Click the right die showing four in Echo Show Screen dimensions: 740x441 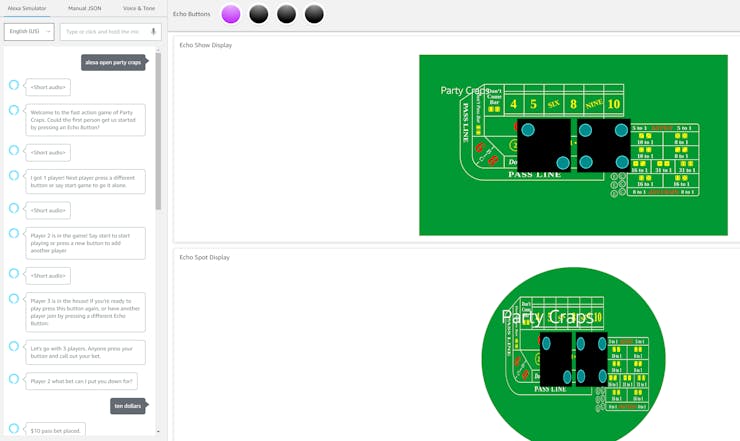[604, 145]
